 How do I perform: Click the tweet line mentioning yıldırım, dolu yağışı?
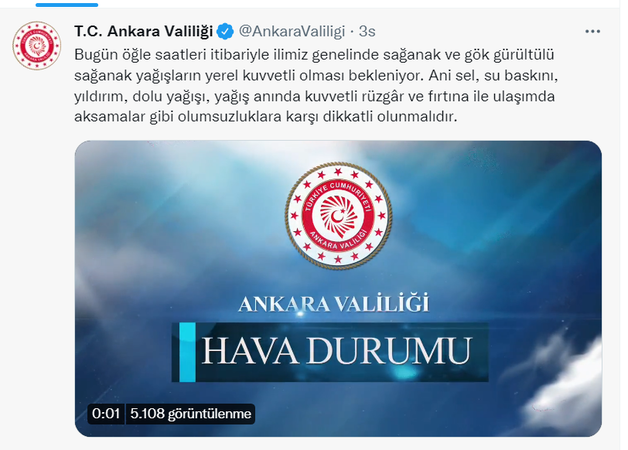tap(314, 96)
